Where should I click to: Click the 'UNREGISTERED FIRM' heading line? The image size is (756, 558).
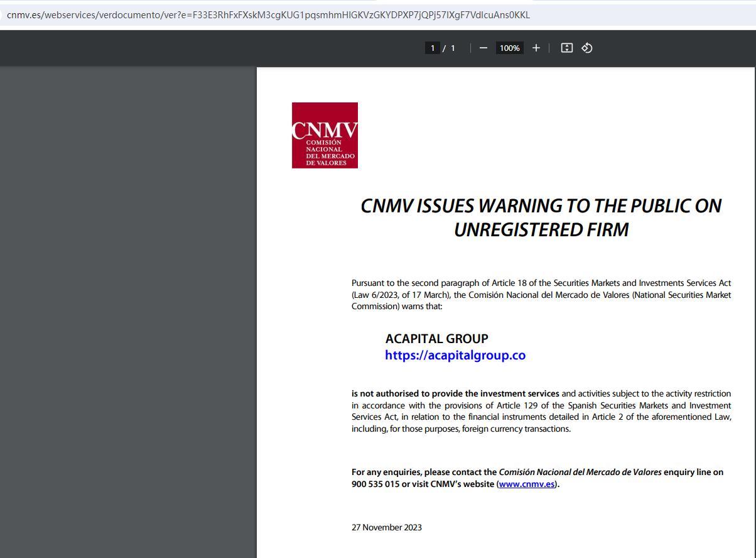click(541, 230)
